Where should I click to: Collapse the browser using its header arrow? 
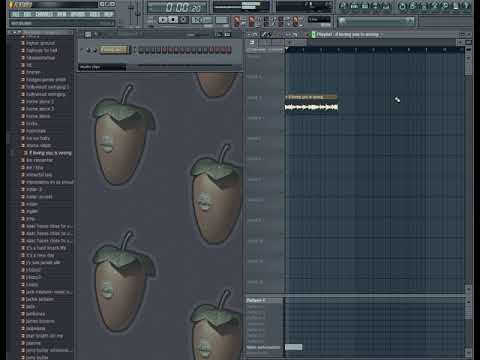click(10, 32)
